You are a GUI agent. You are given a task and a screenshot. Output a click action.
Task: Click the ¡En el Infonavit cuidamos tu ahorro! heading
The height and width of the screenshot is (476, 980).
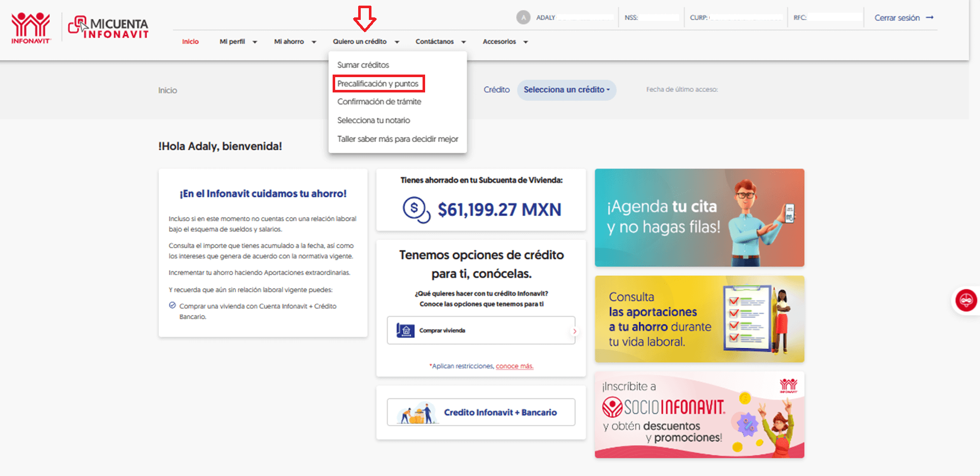pyautogui.click(x=263, y=194)
